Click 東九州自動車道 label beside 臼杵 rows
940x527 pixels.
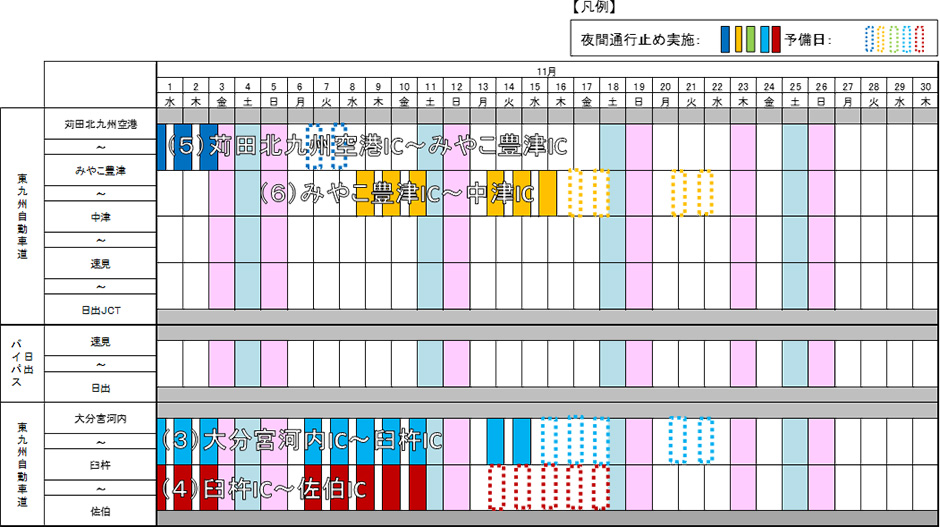point(22,465)
